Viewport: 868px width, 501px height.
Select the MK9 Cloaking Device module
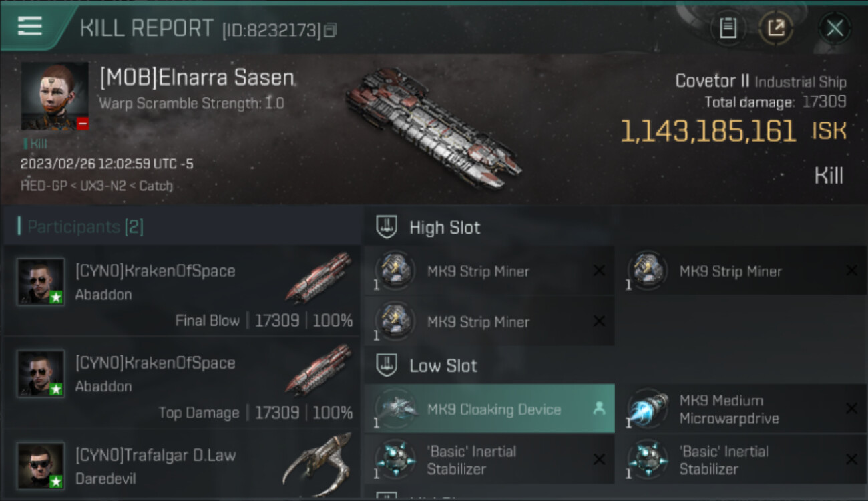(493, 409)
